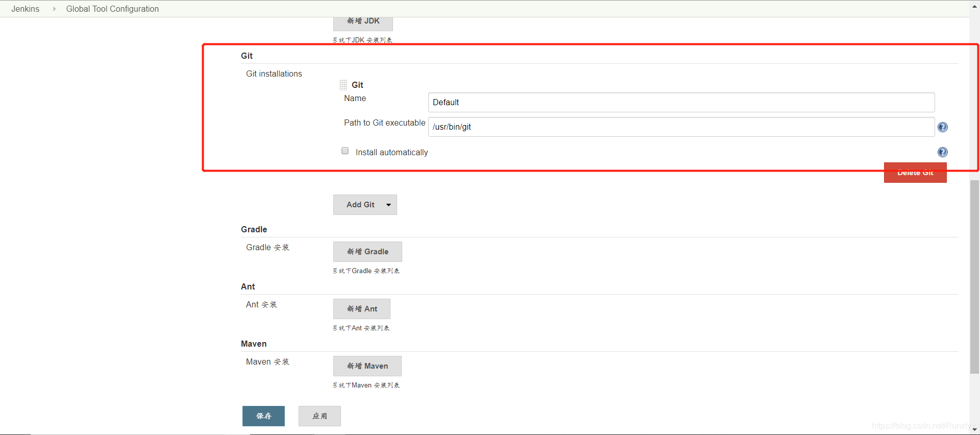Select the Gradle 安装 label
Image resolution: width=980 pixels, height=435 pixels.
pyautogui.click(x=267, y=247)
